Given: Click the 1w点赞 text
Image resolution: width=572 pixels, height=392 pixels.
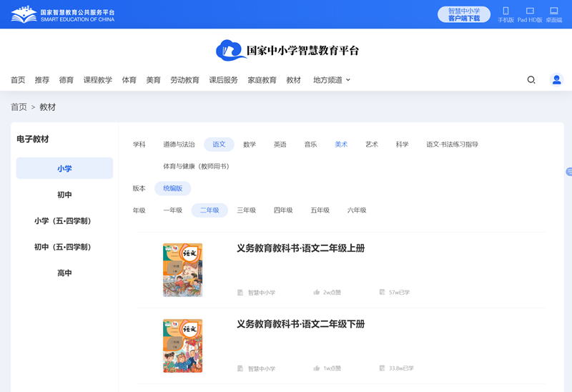Looking at the screenshot, I should [x=332, y=368].
